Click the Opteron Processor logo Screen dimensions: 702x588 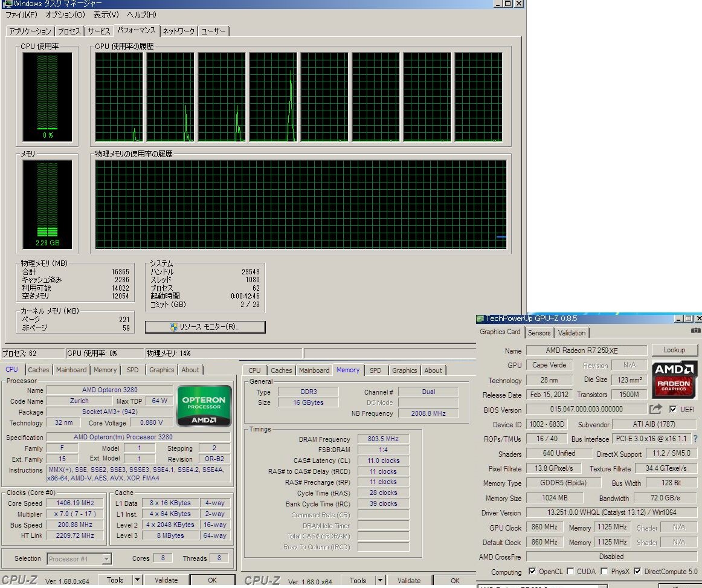tap(204, 406)
